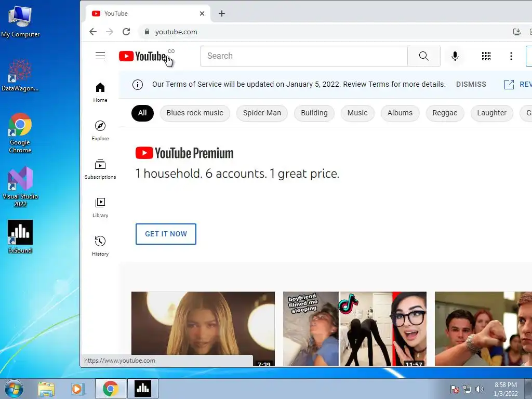View site info via padlock icon
Image resolution: width=532 pixels, height=399 pixels.
[x=147, y=32]
